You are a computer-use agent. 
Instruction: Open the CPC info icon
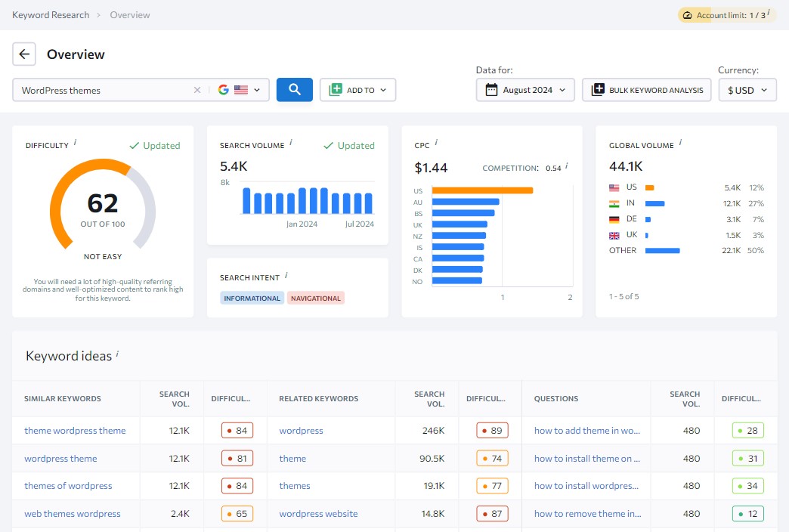click(x=436, y=142)
